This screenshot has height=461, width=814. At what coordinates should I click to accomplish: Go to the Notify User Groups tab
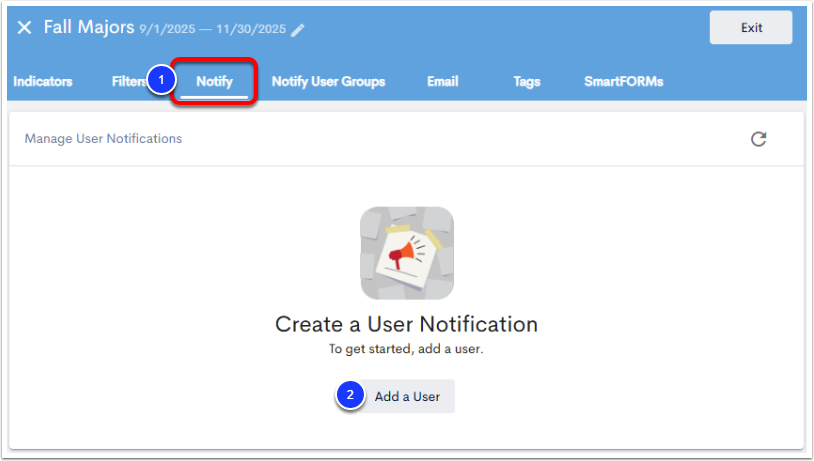(x=329, y=82)
